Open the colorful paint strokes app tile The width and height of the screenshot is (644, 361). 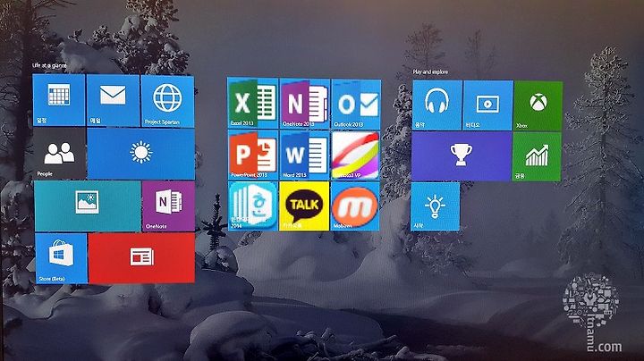[x=355, y=155]
